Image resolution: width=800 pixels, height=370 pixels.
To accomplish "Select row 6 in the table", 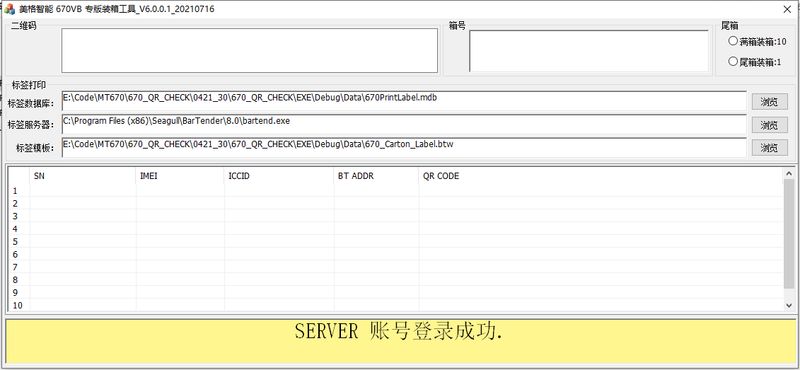I will click(396, 255).
